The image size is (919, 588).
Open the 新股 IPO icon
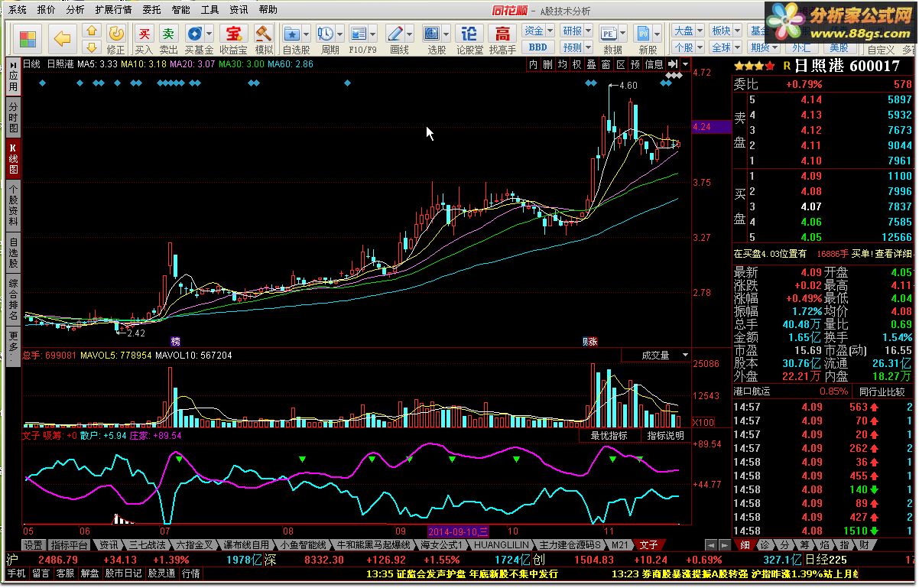[645, 38]
